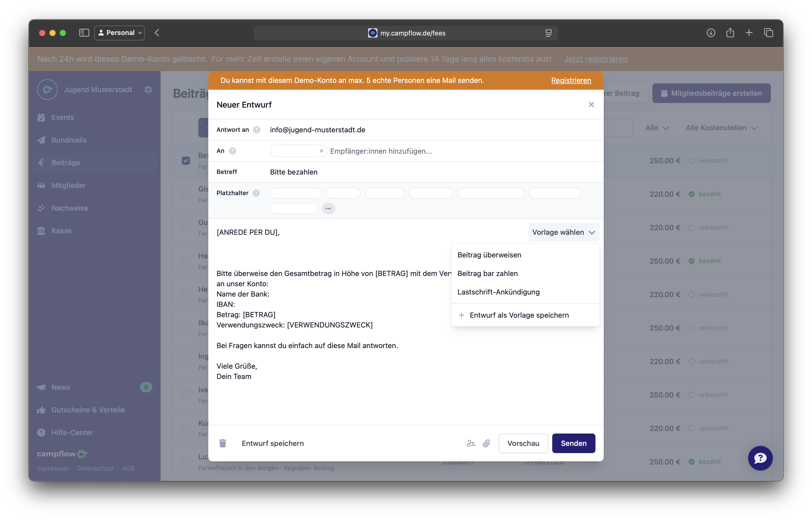Click the Rundmails paper plane icon
The image size is (812, 519).
[41, 140]
